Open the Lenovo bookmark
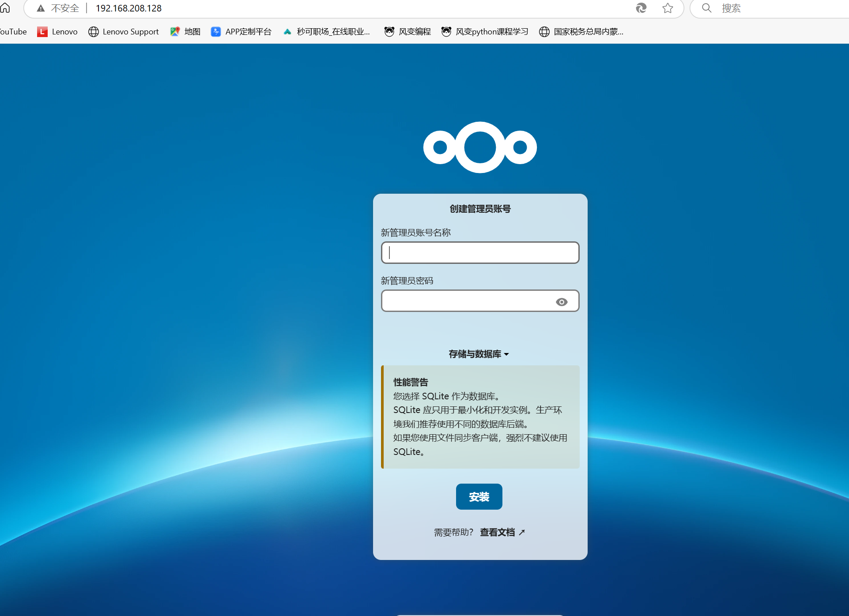The image size is (849, 616). (x=57, y=32)
